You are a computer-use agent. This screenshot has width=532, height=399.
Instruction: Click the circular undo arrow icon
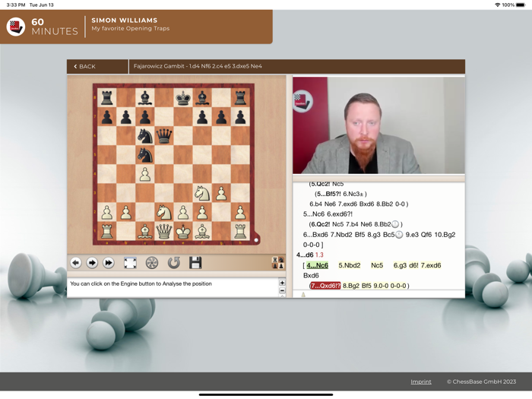pyautogui.click(x=173, y=263)
